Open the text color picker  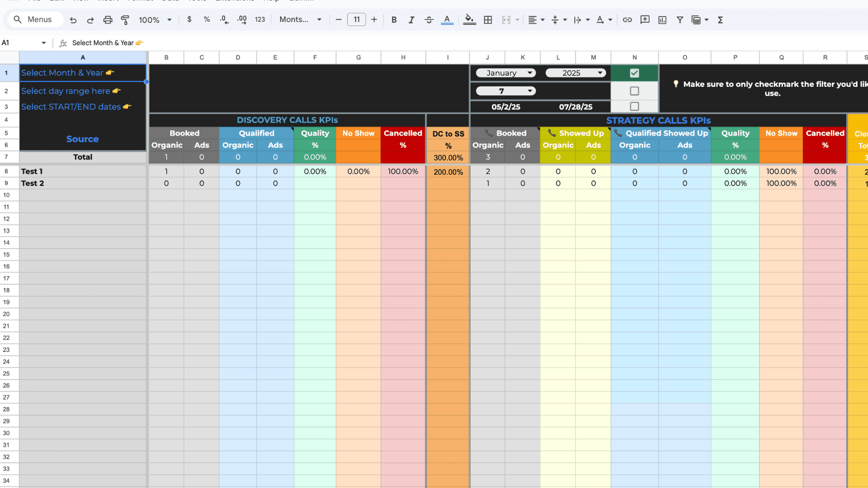pyautogui.click(x=447, y=20)
